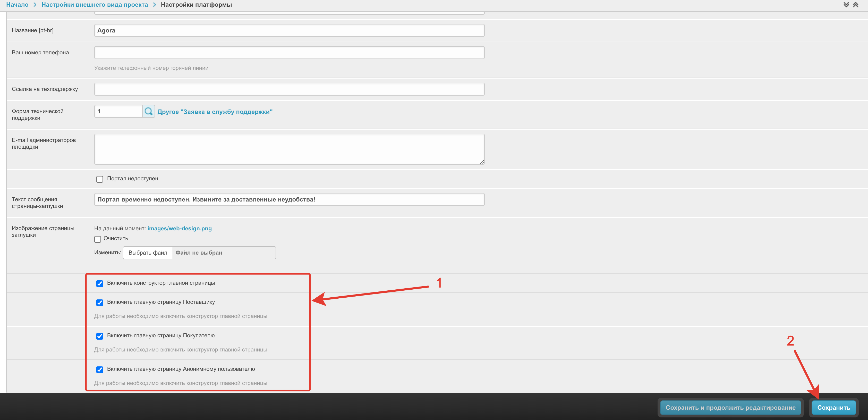Image resolution: width=868 pixels, height=420 pixels.
Task: Uncheck 'Включить главную страницу Покупателю'
Action: (99, 336)
